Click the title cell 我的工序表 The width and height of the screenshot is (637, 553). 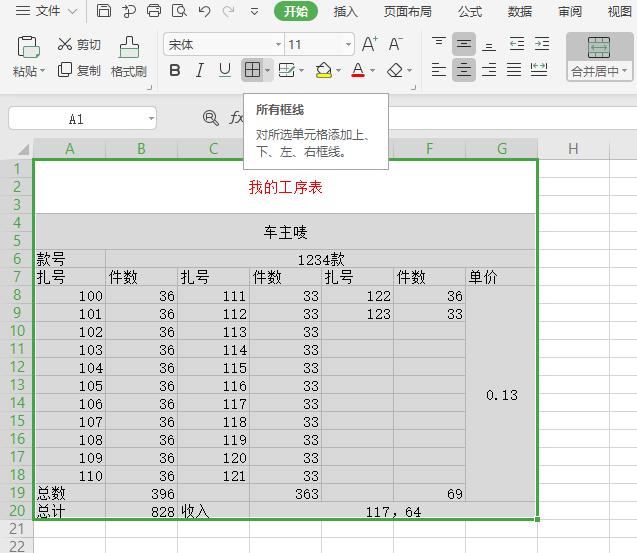coord(285,187)
